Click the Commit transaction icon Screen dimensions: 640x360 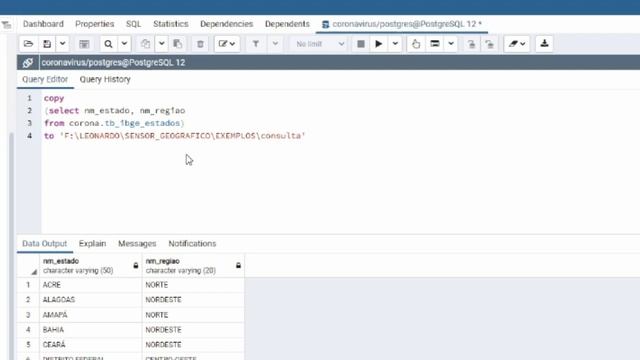click(471, 44)
